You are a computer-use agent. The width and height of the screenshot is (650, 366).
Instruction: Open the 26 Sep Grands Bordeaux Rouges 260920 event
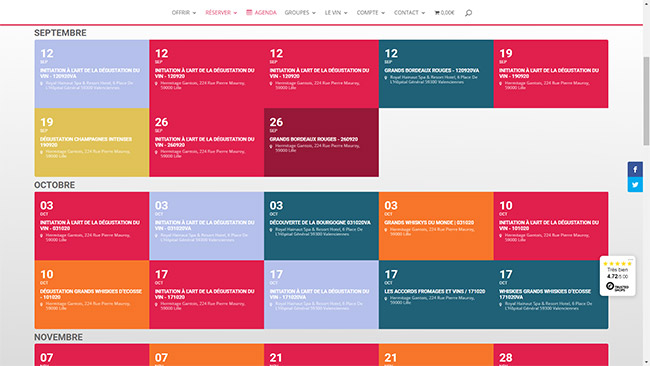pyautogui.click(x=321, y=143)
